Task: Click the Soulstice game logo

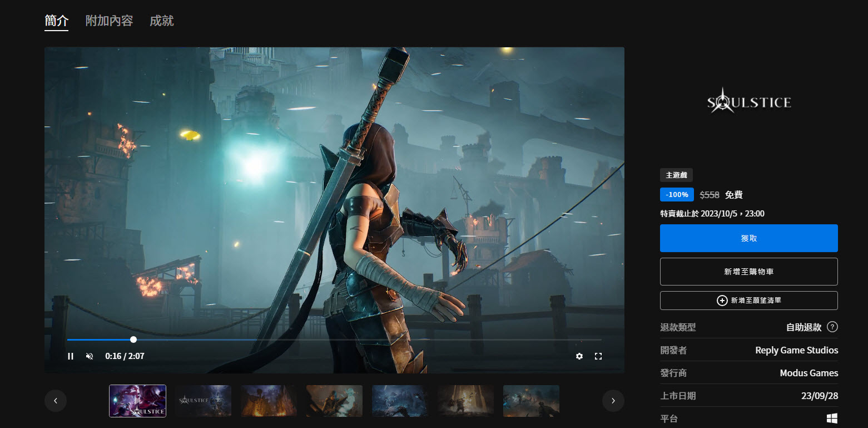Action: pos(748,101)
